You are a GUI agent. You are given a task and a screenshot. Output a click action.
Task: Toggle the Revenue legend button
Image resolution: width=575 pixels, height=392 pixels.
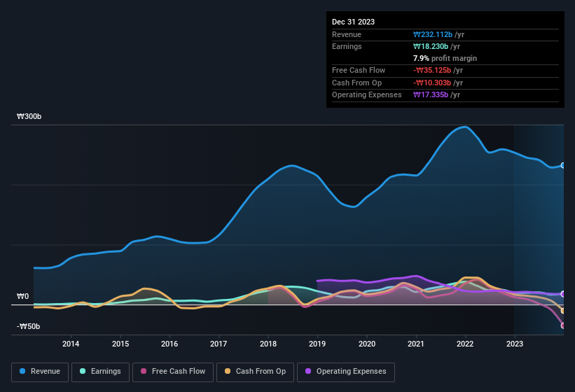point(41,371)
